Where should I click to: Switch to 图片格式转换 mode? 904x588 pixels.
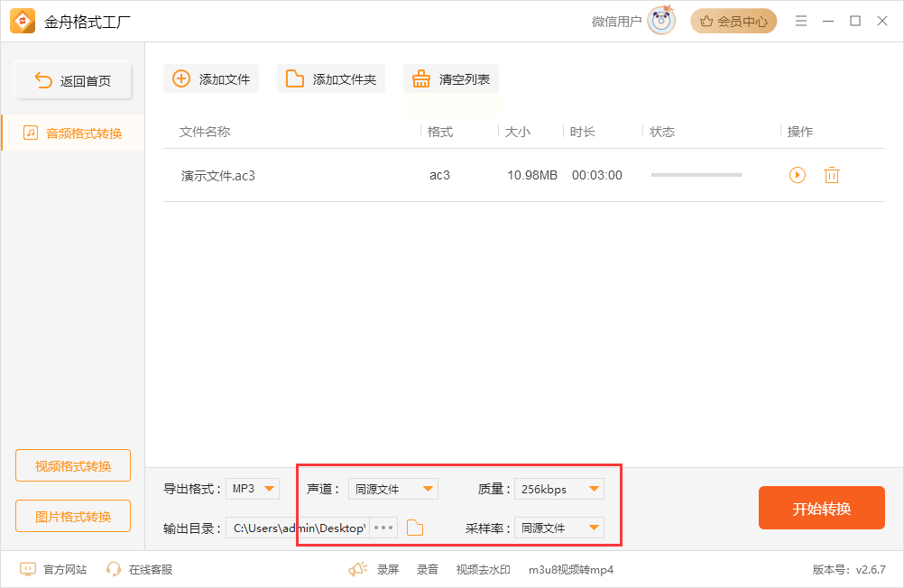tap(73, 516)
